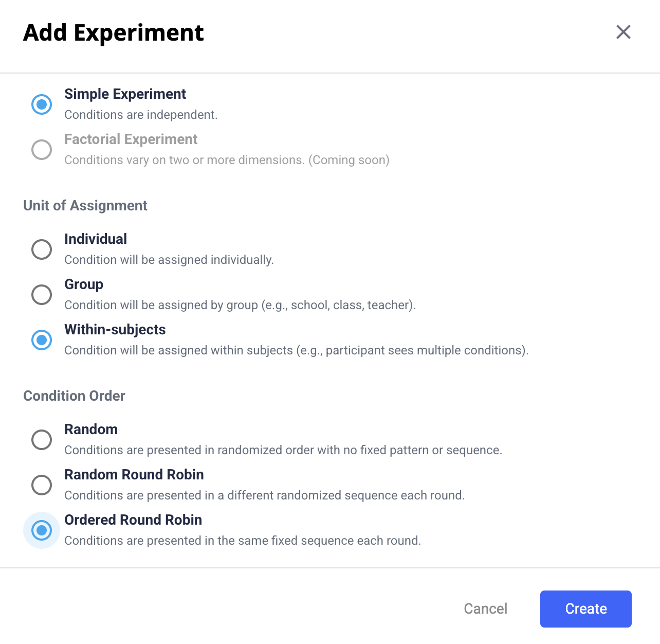Select the Simple Experiment radio circle
The height and width of the screenshot is (644, 660).
click(x=42, y=104)
